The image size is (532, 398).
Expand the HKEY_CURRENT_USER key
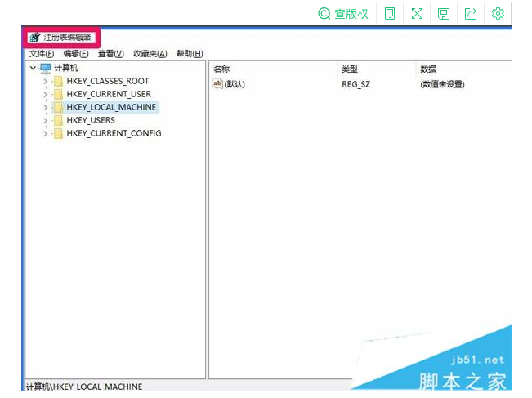click(x=46, y=94)
